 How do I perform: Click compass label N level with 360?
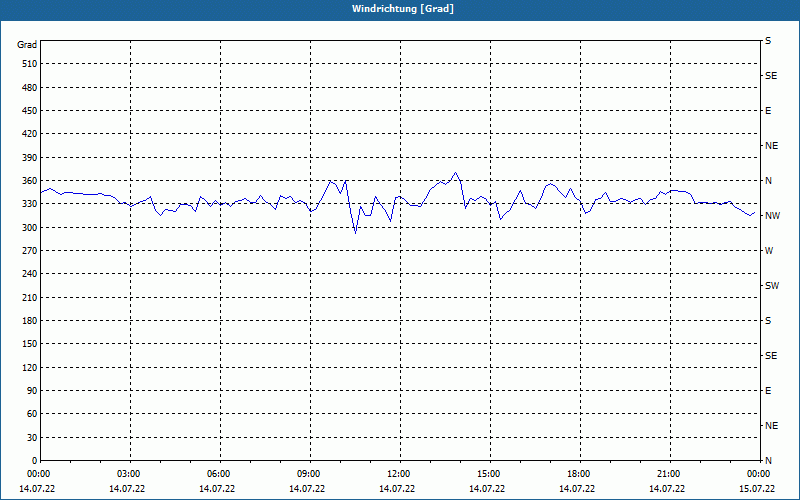pos(768,181)
